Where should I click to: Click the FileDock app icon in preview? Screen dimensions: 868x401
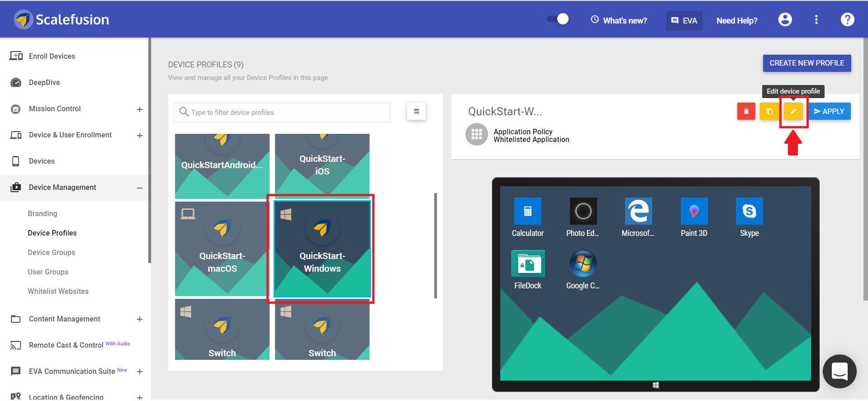[528, 264]
